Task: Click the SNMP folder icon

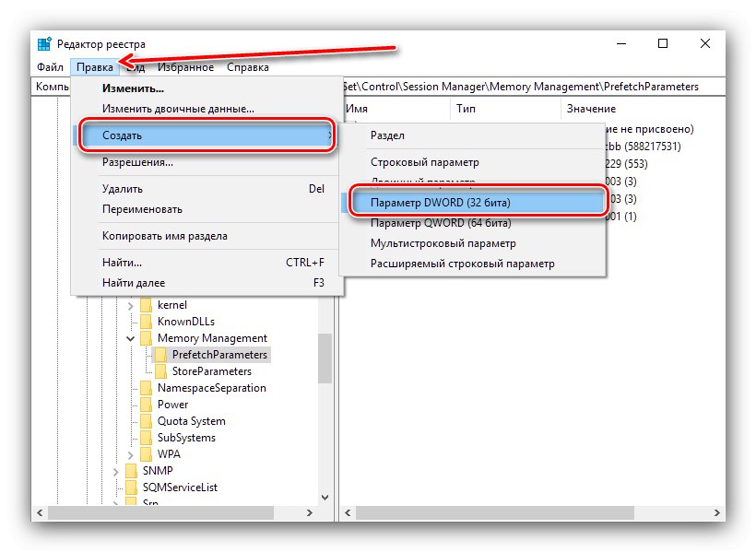Action: pos(131,471)
